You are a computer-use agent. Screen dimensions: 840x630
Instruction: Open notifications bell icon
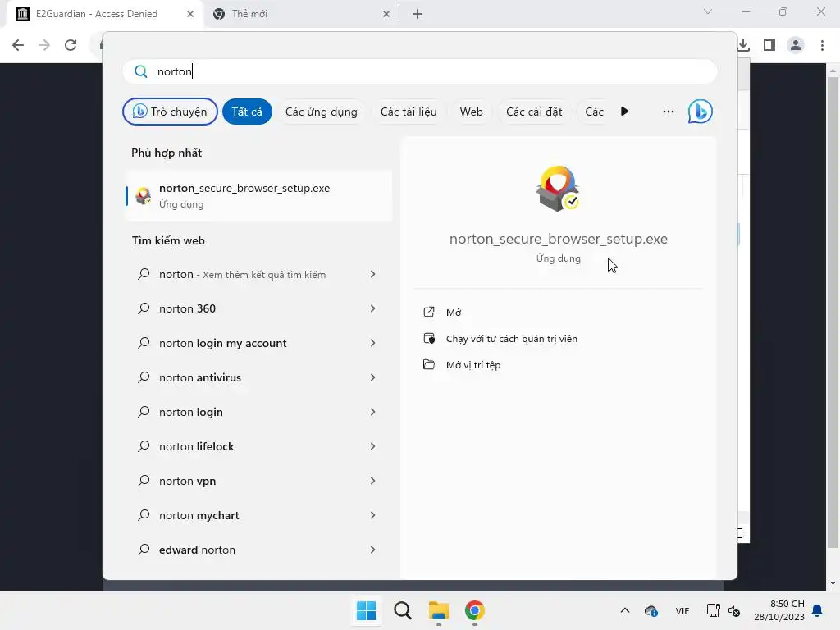[x=817, y=610]
